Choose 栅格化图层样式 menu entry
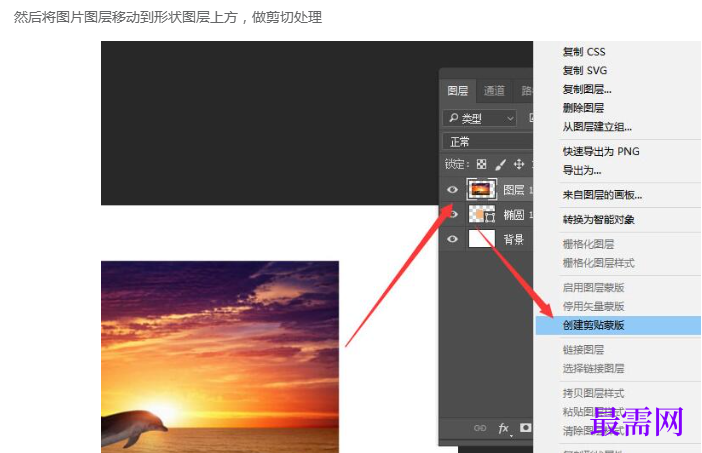The image size is (702, 453). click(599, 263)
